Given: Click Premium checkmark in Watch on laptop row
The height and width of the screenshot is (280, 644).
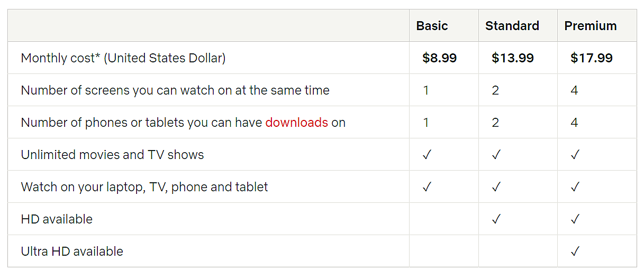Looking at the screenshot, I should tap(575, 187).
